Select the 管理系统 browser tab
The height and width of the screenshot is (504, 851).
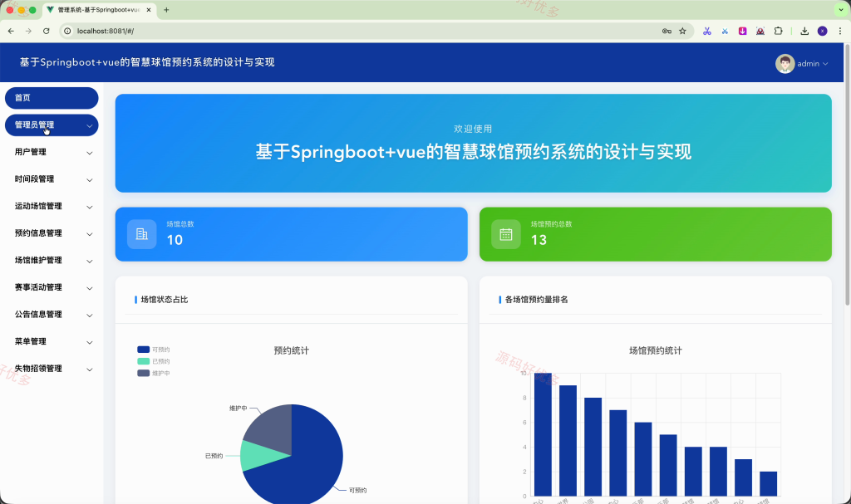pyautogui.click(x=98, y=10)
